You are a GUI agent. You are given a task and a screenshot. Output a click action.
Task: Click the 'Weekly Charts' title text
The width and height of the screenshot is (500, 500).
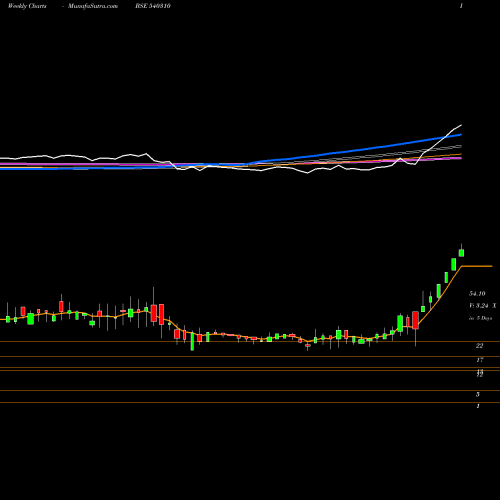coord(27,6)
